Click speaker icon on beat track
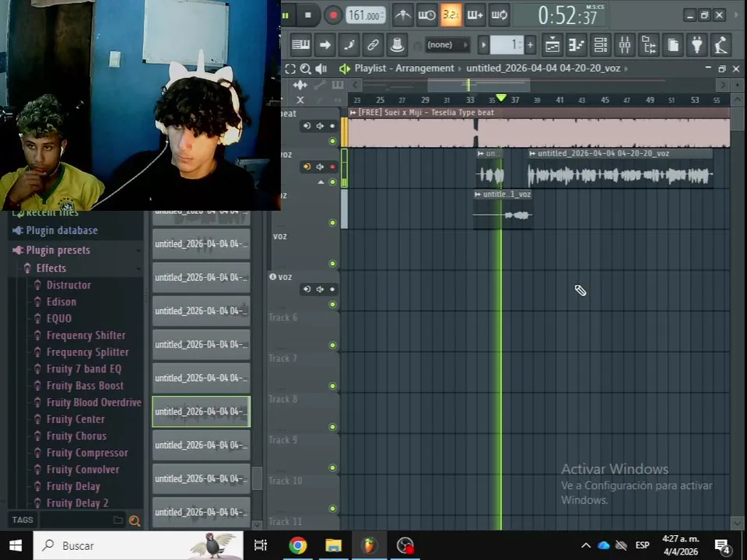 tap(320, 126)
